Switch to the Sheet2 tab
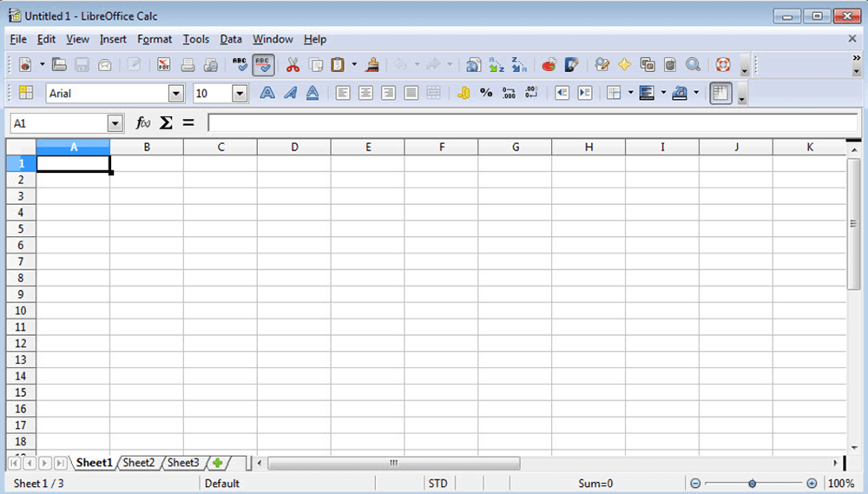868x494 pixels. pyautogui.click(x=138, y=463)
